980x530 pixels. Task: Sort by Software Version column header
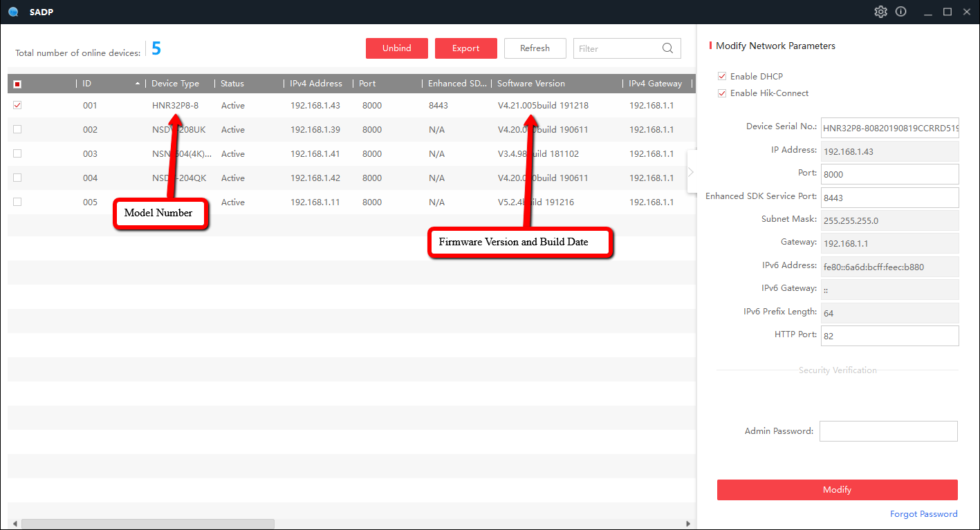[530, 84]
